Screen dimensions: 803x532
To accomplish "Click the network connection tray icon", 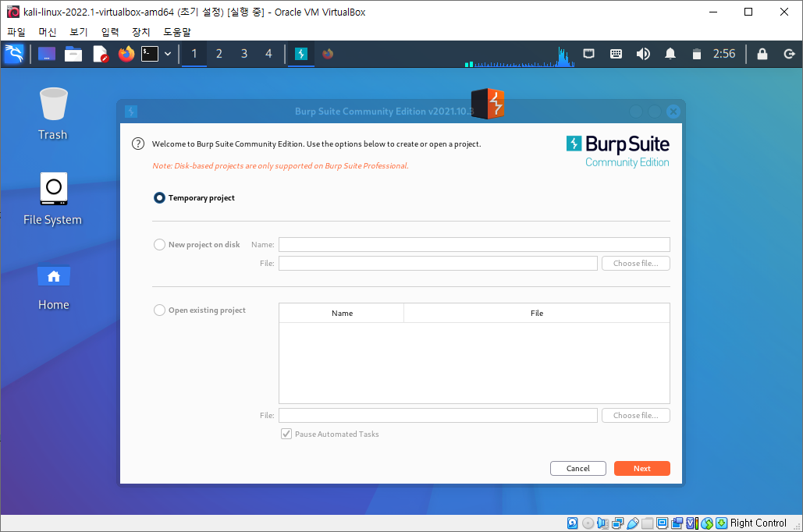I will click(589, 54).
